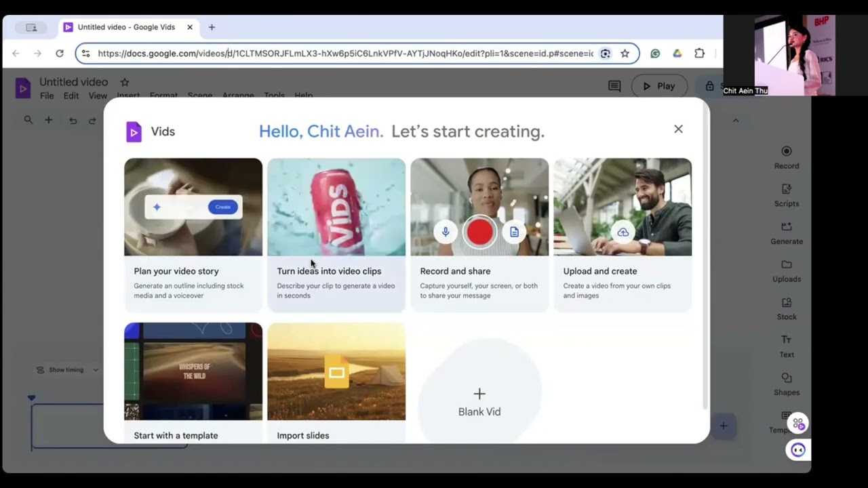Select the Untitled video - Google Vids tab
The width and height of the screenshot is (868, 488).
129,27
